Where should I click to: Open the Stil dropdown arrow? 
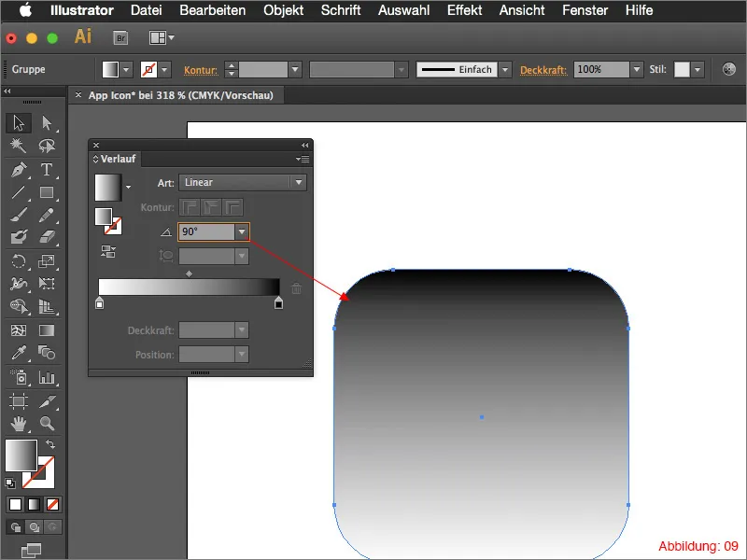click(x=698, y=69)
